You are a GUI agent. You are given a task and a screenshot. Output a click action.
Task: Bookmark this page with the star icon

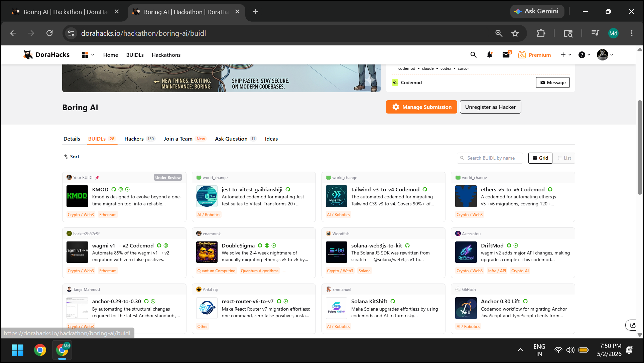[515, 33]
